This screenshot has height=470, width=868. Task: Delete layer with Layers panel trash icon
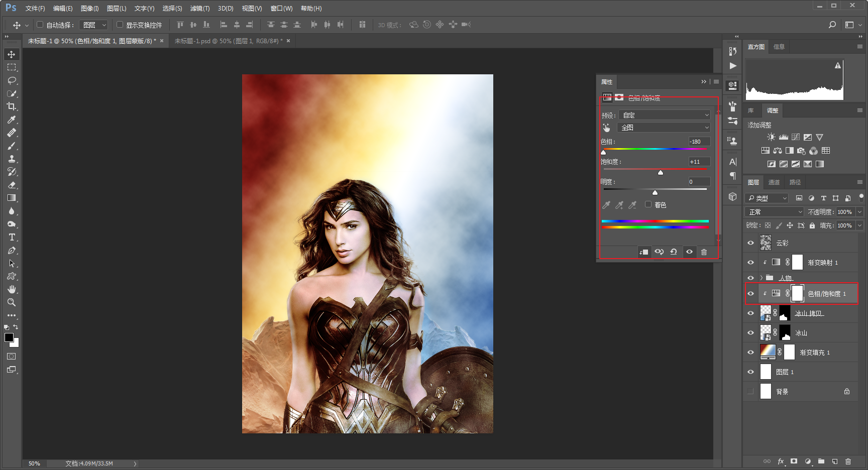tap(848, 461)
